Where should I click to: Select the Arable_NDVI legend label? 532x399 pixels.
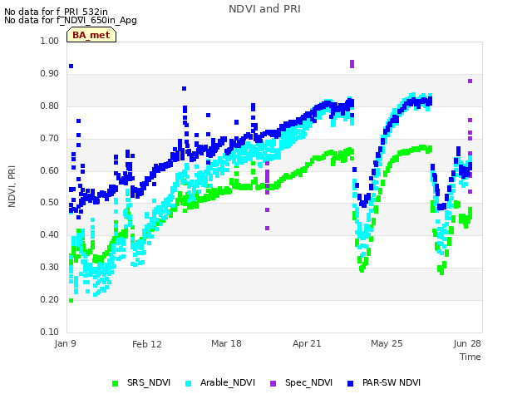pos(227,382)
